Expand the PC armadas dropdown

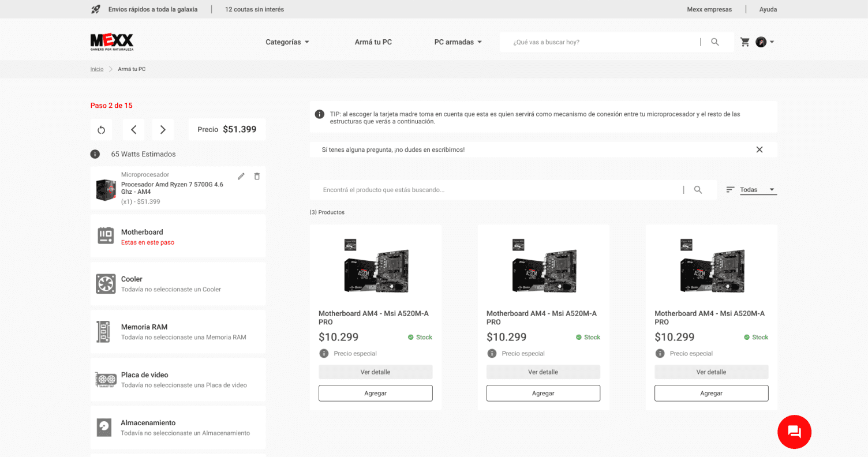tap(458, 42)
